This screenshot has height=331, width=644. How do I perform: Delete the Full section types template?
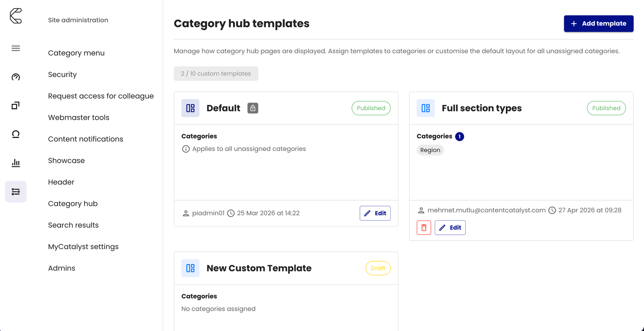(x=424, y=227)
